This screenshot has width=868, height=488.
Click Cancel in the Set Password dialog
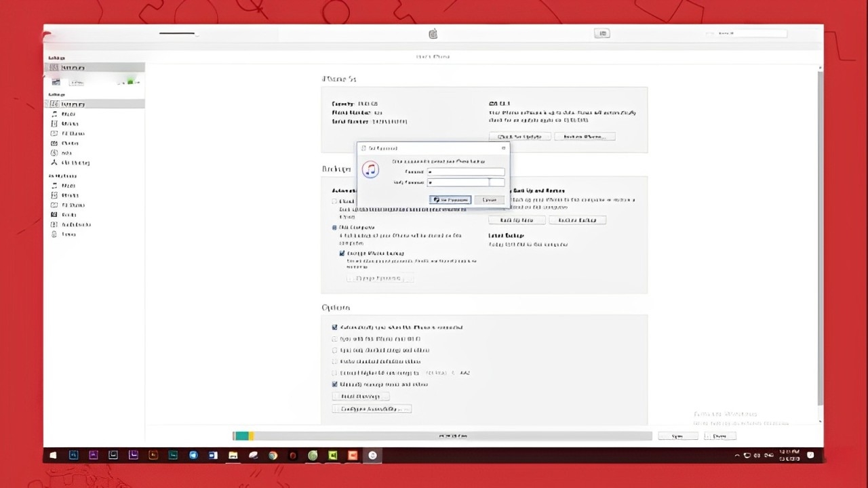[490, 200]
